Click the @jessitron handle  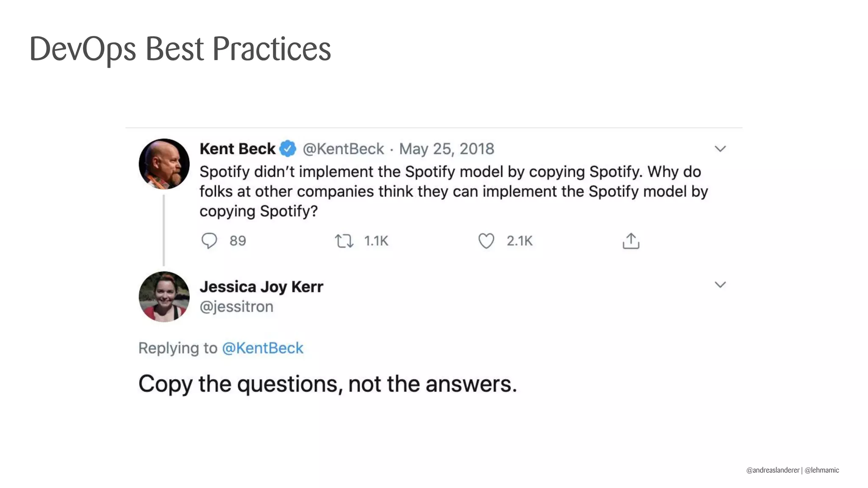(236, 307)
